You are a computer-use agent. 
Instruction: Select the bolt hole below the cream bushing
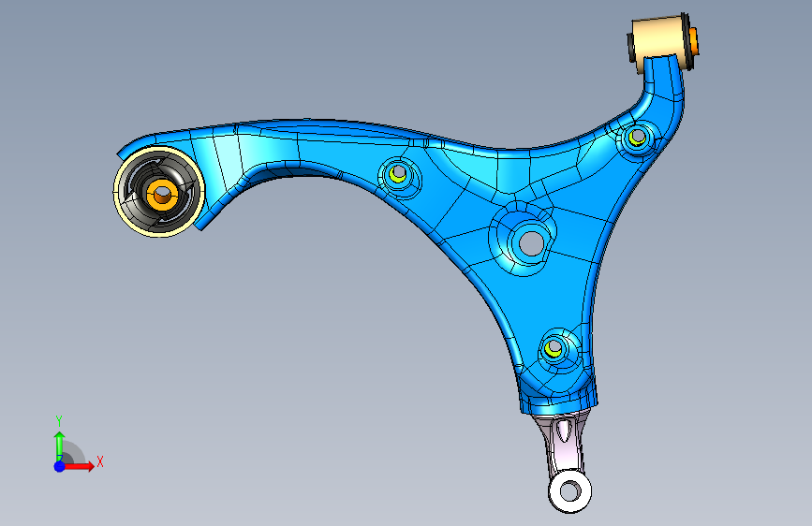pos(637,138)
